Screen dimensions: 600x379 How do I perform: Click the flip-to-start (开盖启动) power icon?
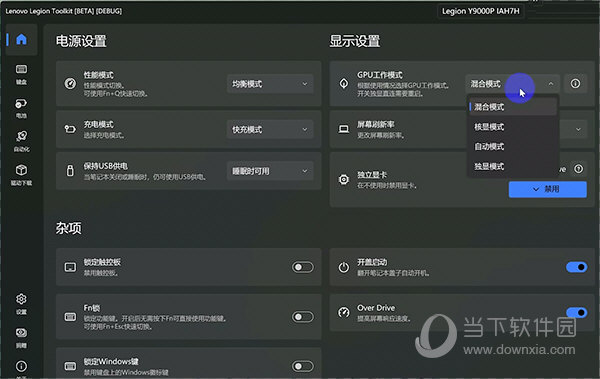click(x=344, y=267)
